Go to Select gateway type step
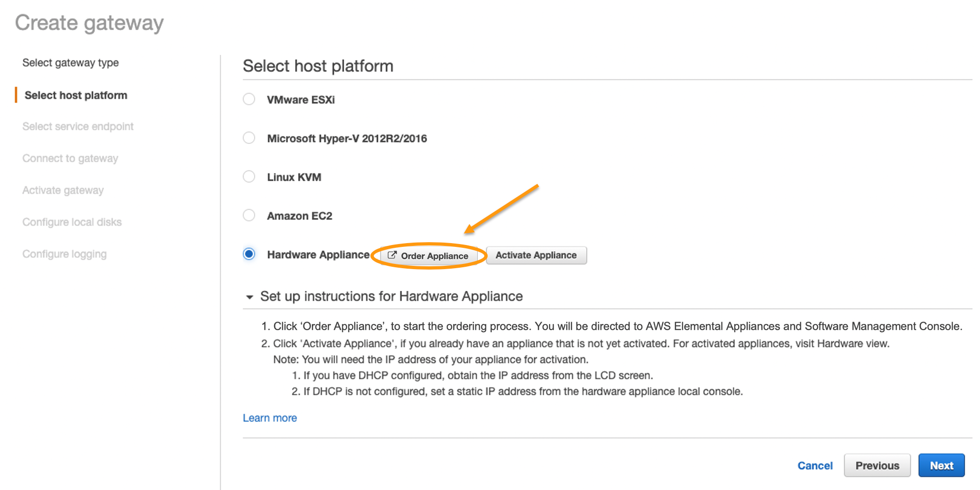 click(x=70, y=62)
